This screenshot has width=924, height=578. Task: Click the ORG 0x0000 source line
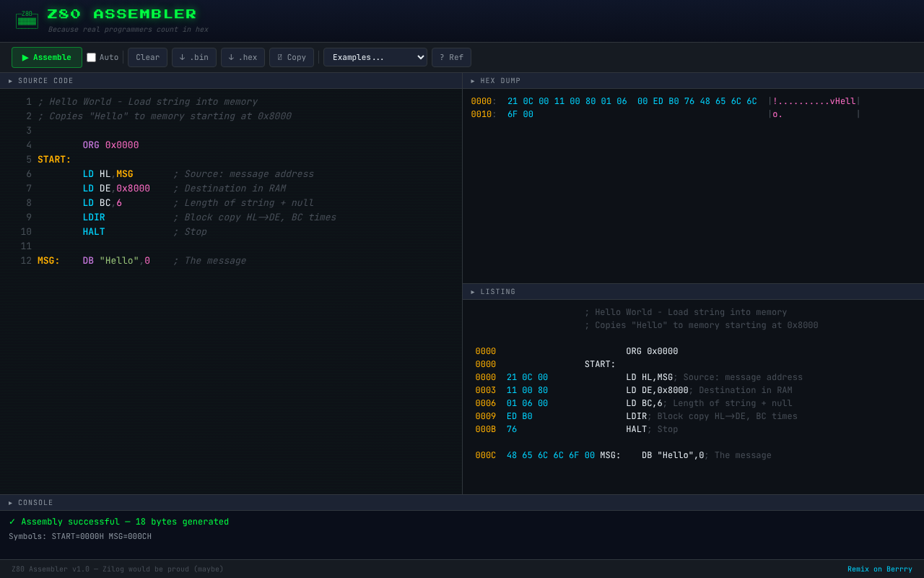point(110,145)
